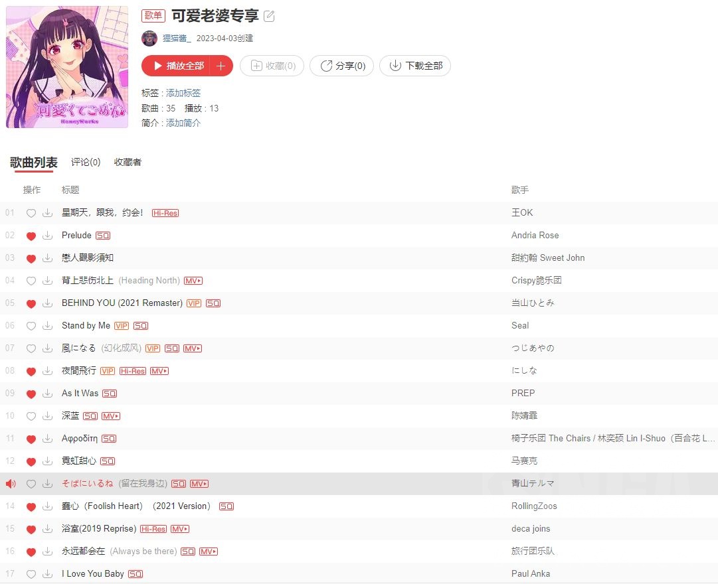718x588 pixels.
Task: Like the song 星期天，跟我，约会！
Action: tap(31, 213)
